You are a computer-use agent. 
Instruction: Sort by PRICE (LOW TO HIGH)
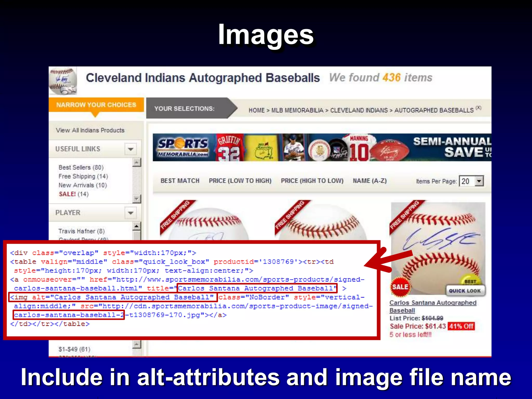click(240, 181)
